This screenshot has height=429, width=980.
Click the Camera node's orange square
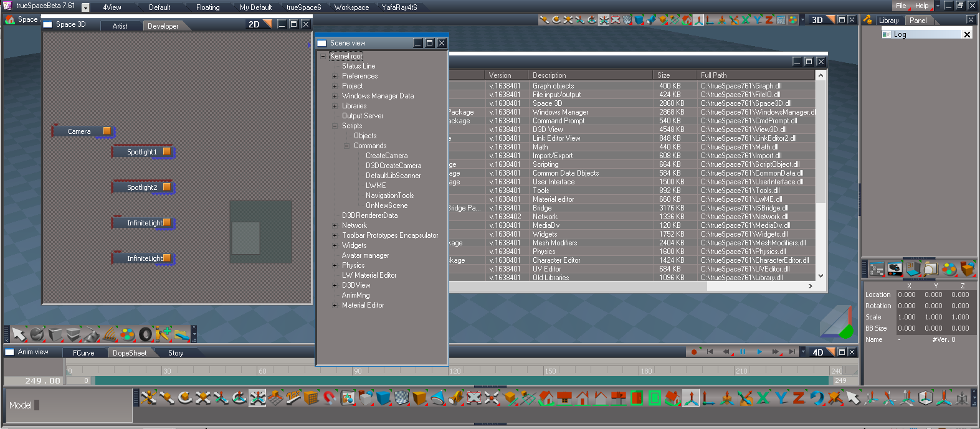click(x=107, y=131)
